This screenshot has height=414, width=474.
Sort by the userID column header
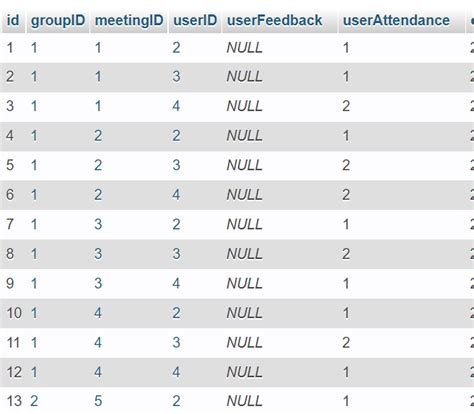click(x=195, y=21)
